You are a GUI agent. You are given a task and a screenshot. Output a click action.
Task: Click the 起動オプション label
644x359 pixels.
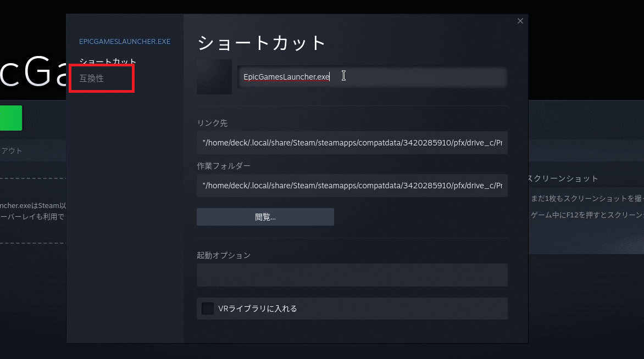click(224, 255)
